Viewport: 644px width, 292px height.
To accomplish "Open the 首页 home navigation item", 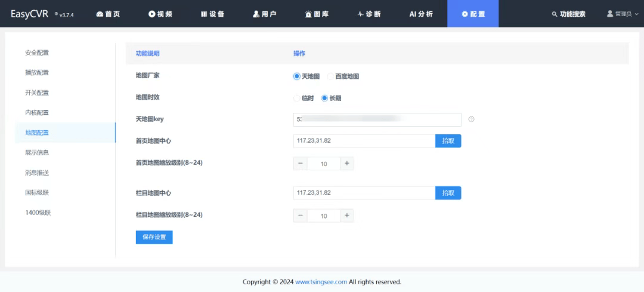I will point(108,14).
